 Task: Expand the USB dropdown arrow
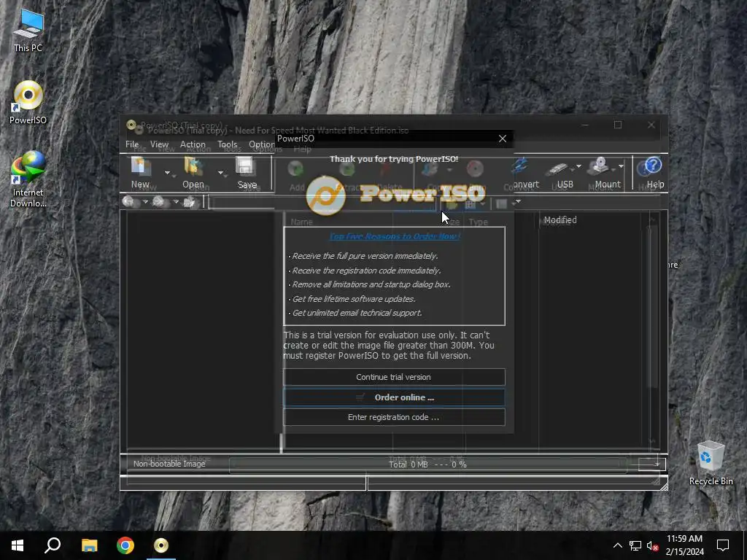(x=578, y=166)
